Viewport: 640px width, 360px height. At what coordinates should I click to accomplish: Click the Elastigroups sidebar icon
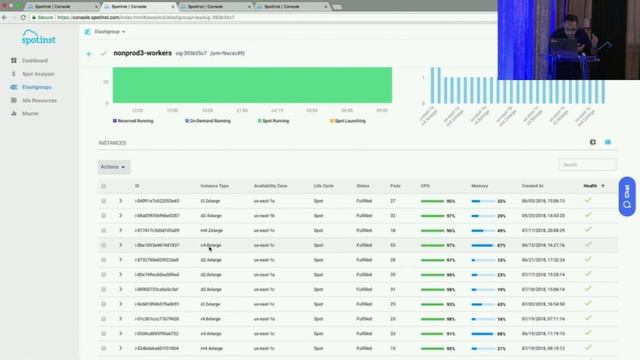click(x=14, y=87)
